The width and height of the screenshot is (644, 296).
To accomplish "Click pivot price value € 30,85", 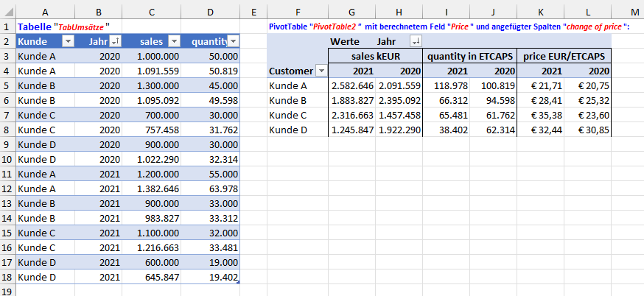I will pyautogui.click(x=588, y=130).
